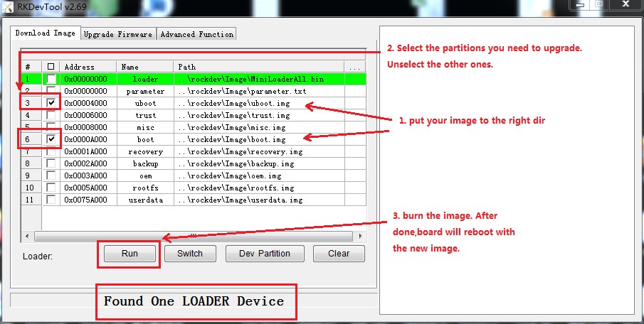The width and height of the screenshot is (644, 324).
Task: Enable the parameter row checkbox
Action: click(x=51, y=91)
